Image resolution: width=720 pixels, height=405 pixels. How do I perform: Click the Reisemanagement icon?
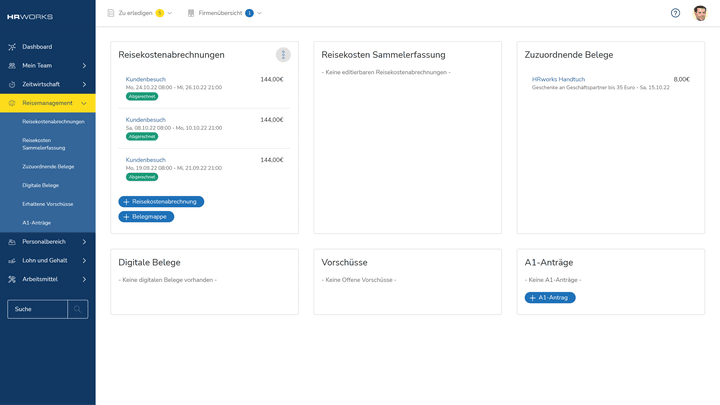(12, 103)
